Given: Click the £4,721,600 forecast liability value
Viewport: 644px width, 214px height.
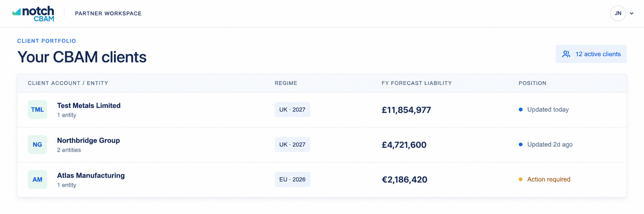Looking at the screenshot, I should 404,145.
